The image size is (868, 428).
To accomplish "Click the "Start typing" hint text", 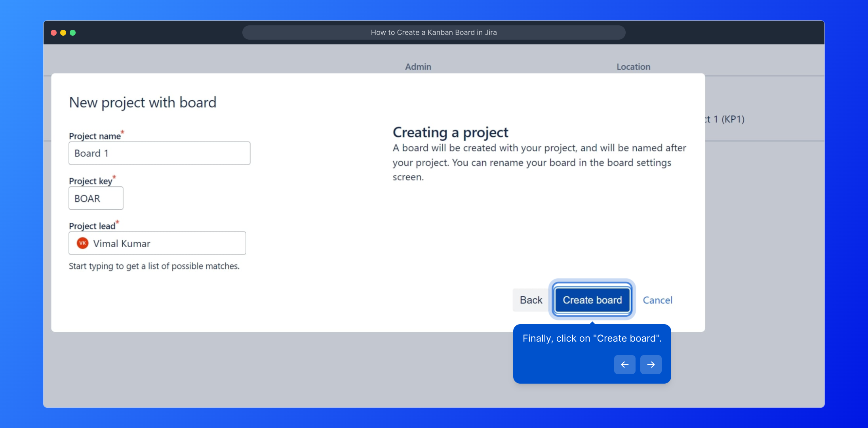I will tap(154, 266).
